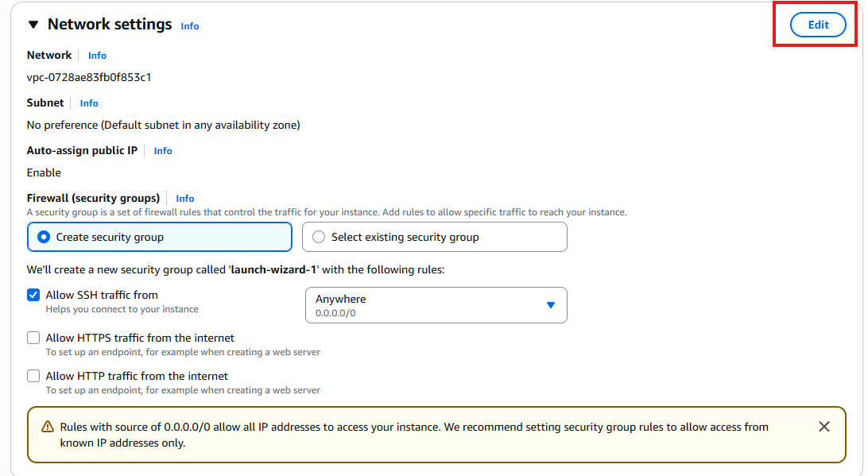
Task: Click the 'Select existing security group' label text
Action: [x=405, y=237]
